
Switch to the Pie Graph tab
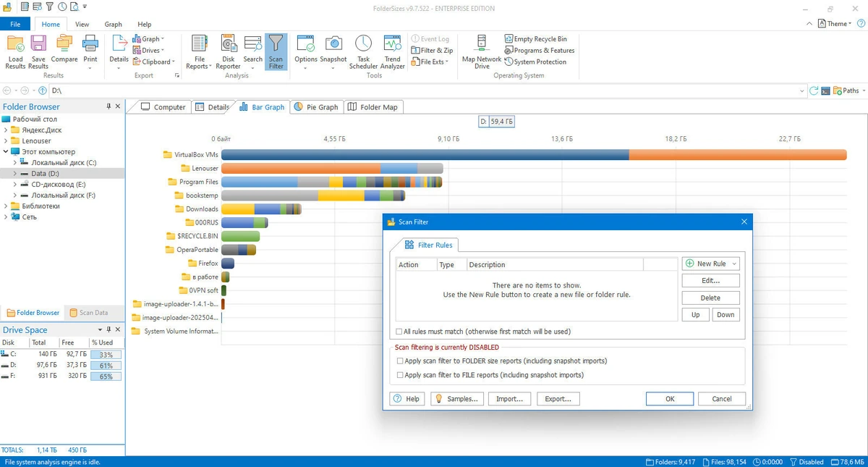pyautogui.click(x=316, y=107)
